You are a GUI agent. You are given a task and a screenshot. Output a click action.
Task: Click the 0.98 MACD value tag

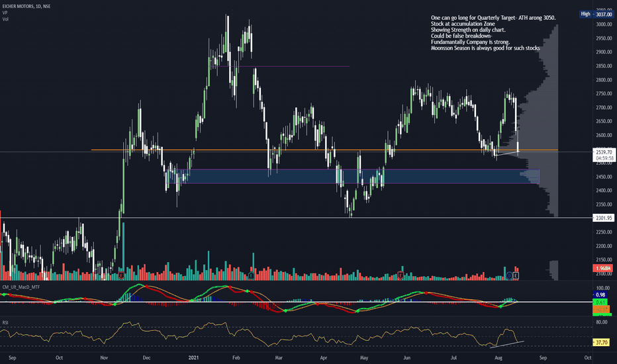coord(600,295)
